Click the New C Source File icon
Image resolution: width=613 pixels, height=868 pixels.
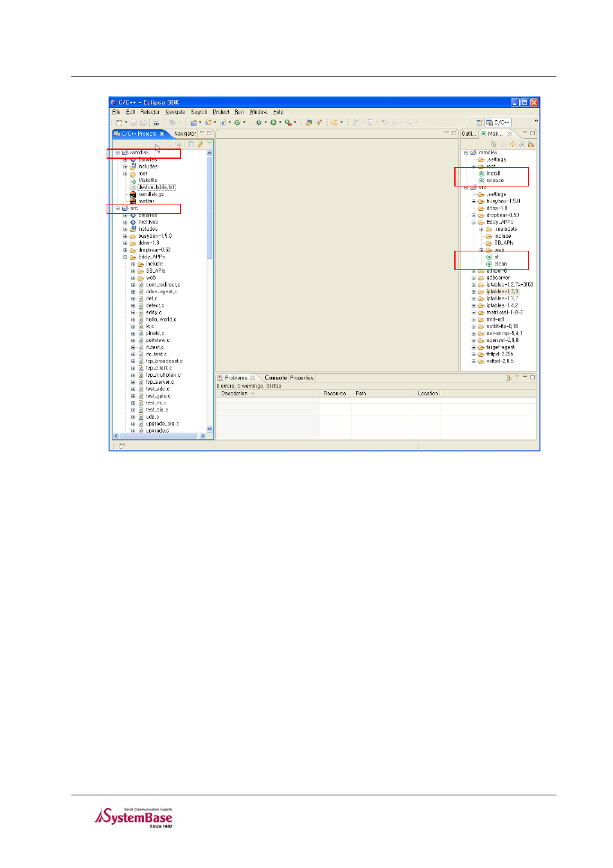click(223, 122)
